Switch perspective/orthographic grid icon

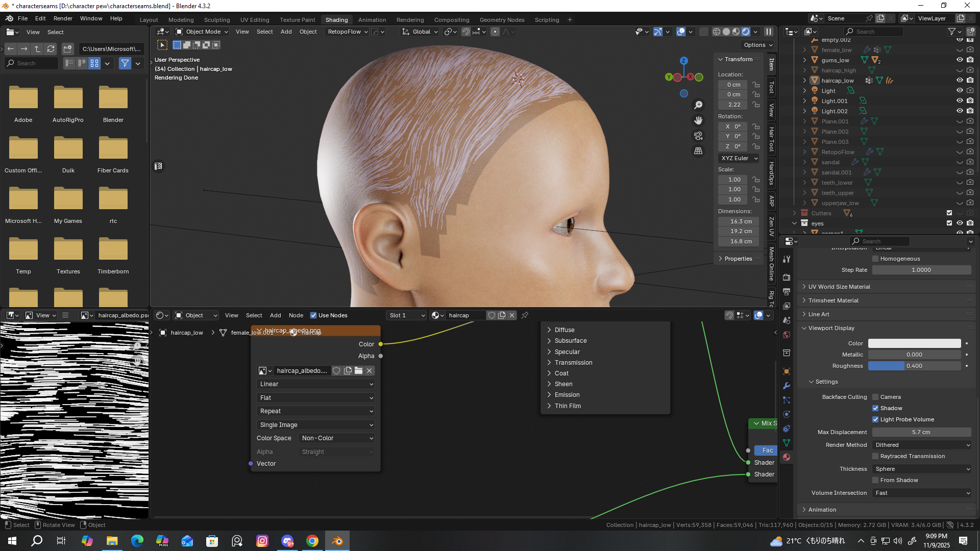pyautogui.click(x=698, y=151)
